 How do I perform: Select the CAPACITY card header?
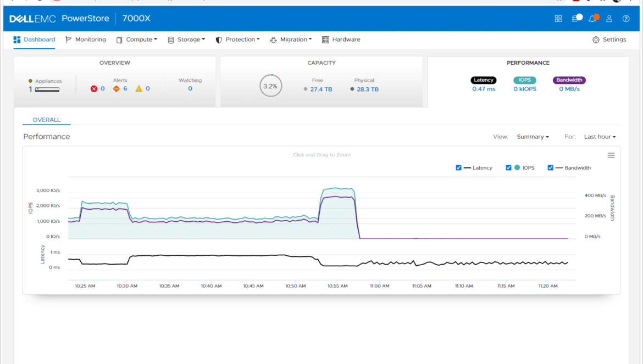coord(321,63)
